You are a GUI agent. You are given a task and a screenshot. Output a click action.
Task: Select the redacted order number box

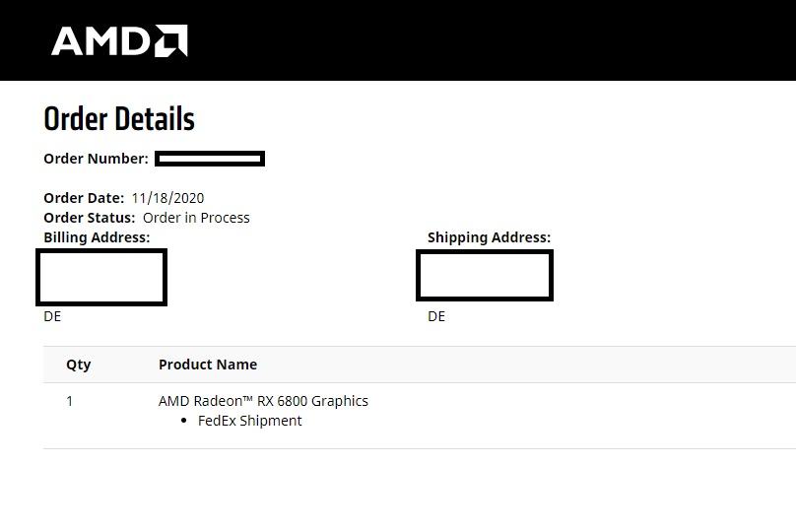(x=210, y=159)
